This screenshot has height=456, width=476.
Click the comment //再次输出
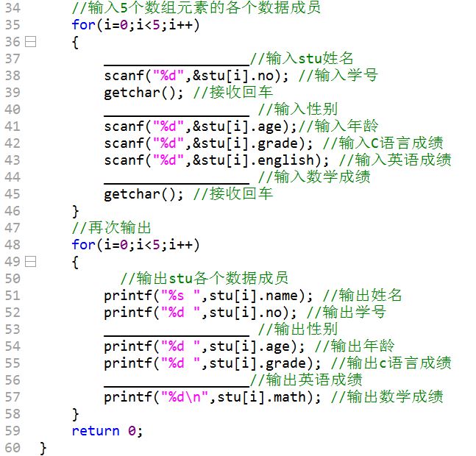tap(111, 228)
